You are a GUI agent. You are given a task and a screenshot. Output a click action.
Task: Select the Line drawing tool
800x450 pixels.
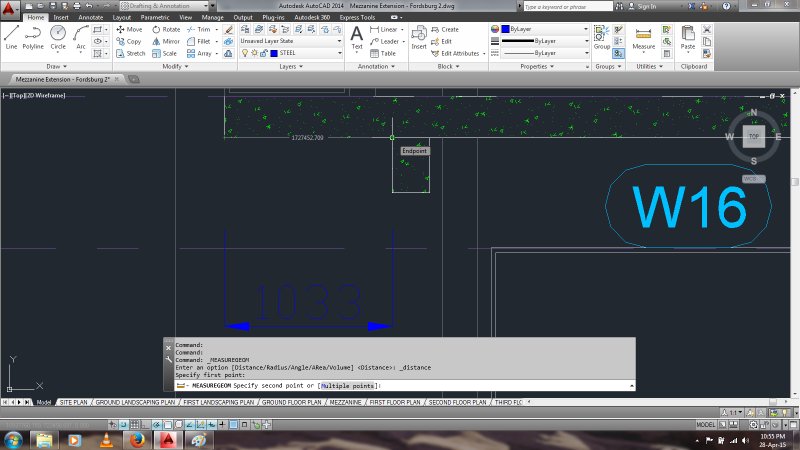(x=11, y=35)
